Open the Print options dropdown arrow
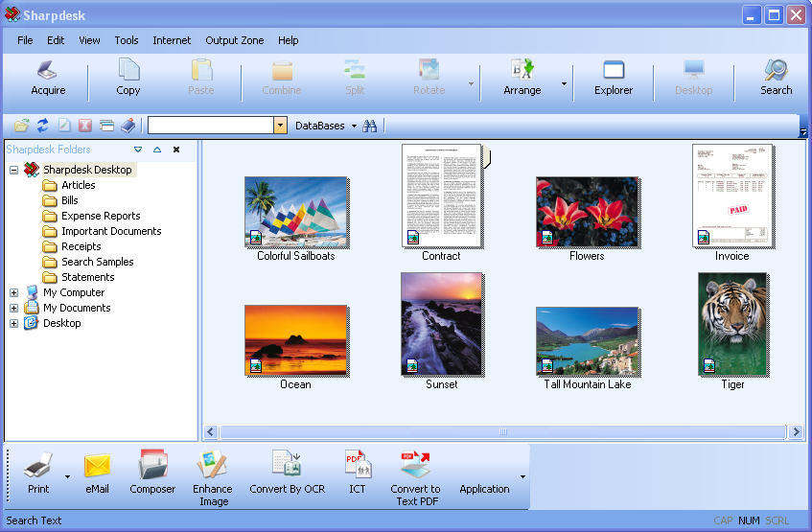Screen dimensions: 812x532 (67, 476)
